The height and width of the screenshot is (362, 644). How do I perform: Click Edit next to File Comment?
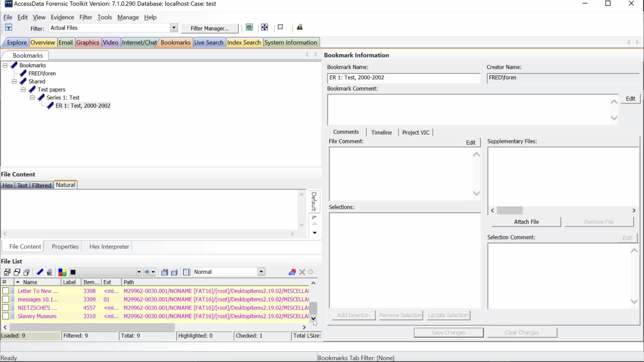click(x=470, y=142)
